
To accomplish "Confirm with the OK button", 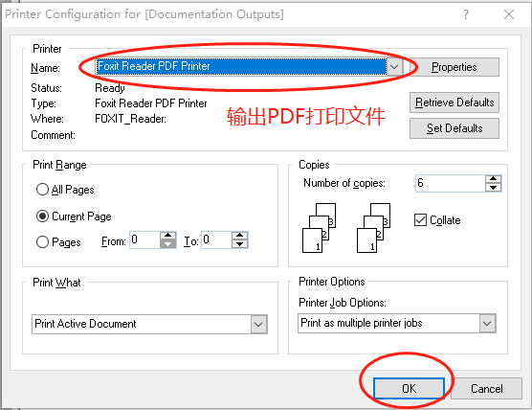I will (409, 388).
